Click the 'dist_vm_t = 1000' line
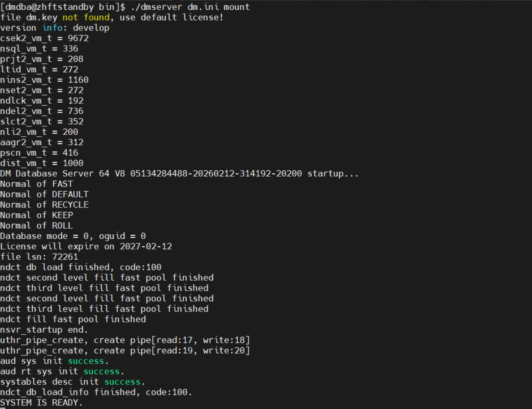The width and height of the screenshot is (532, 409). point(42,163)
